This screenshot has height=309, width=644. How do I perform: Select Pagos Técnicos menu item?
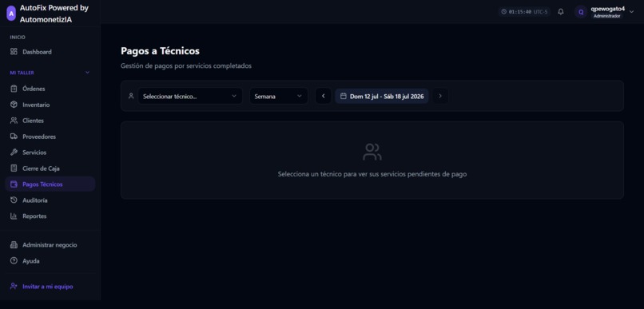tap(50, 184)
